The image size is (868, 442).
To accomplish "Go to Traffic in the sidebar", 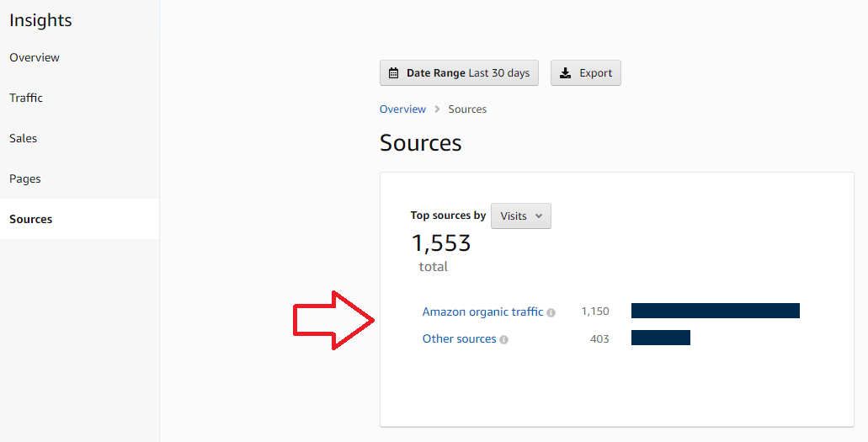I will pyautogui.click(x=26, y=98).
